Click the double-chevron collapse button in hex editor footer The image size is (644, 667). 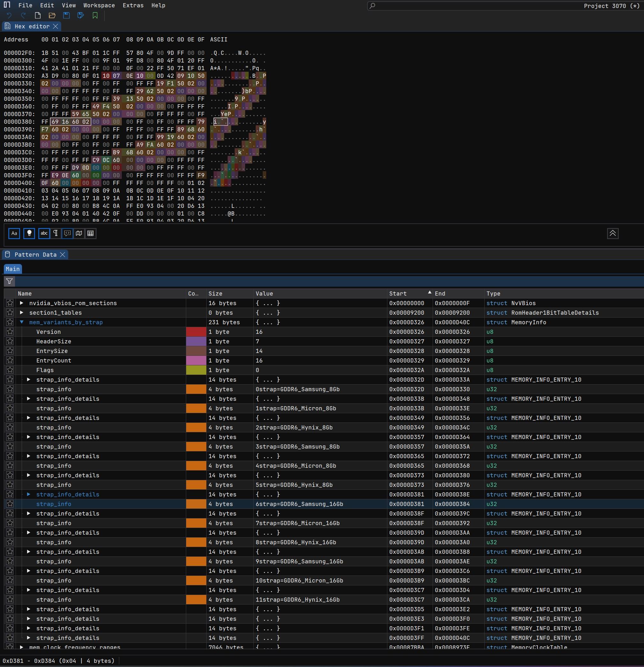613,233
